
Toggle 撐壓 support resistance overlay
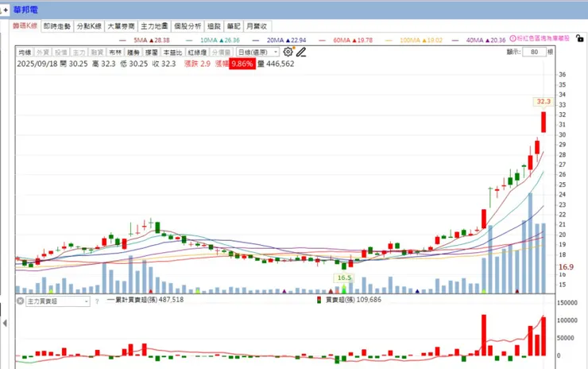pos(152,52)
